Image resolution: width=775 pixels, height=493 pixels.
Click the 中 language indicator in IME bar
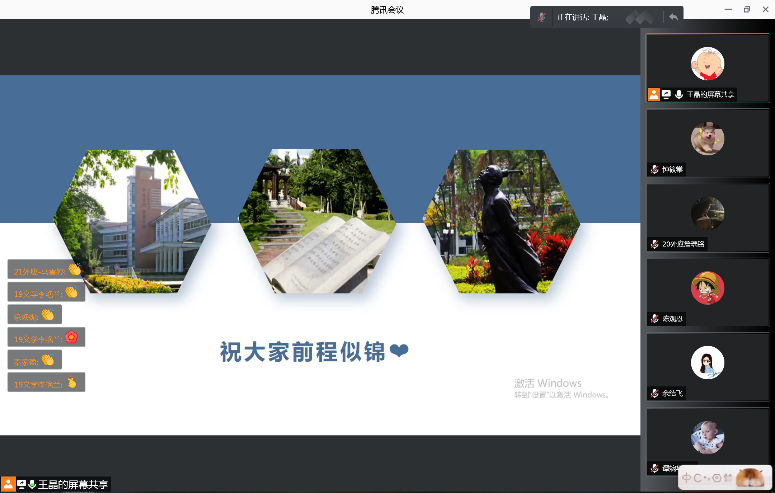pyautogui.click(x=687, y=478)
